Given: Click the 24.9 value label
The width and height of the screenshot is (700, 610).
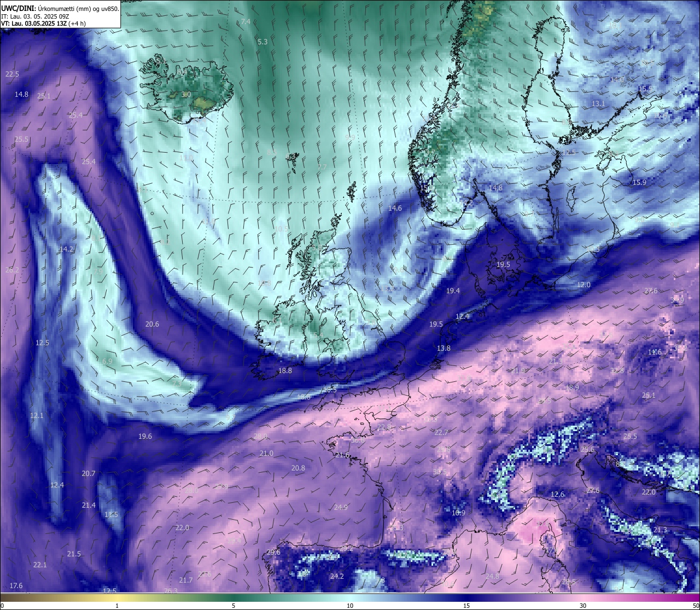Looking at the screenshot, I should [341, 508].
